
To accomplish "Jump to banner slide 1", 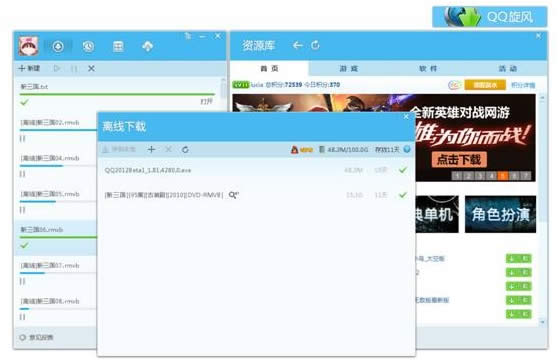I will pyautogui.click(x=457, y=176).
